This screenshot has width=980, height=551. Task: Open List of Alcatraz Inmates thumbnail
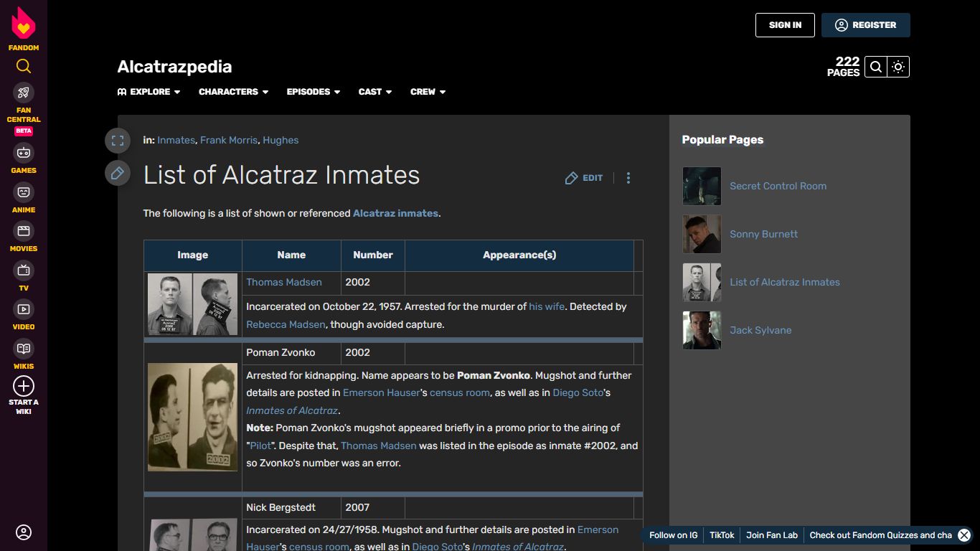[702, 282]
